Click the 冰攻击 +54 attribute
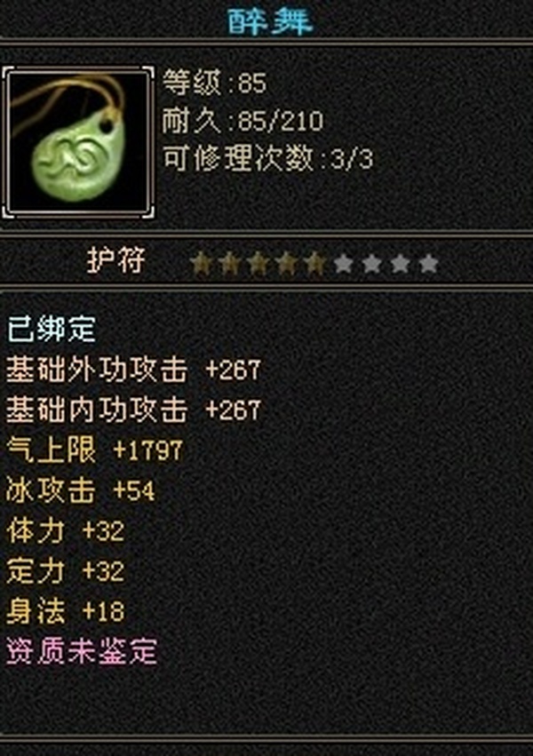 coord(81,490)
